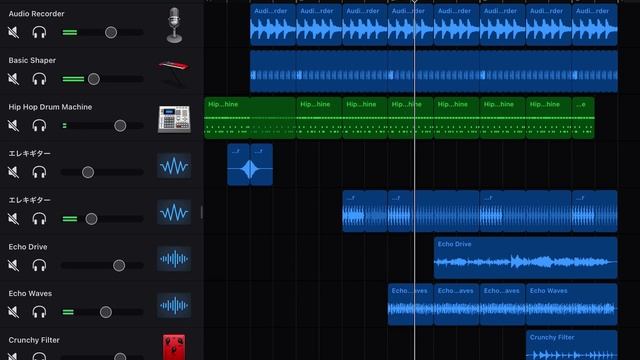Select the Basic Shaper track name
The image size is (640, 360).
(x=32, y=60)
